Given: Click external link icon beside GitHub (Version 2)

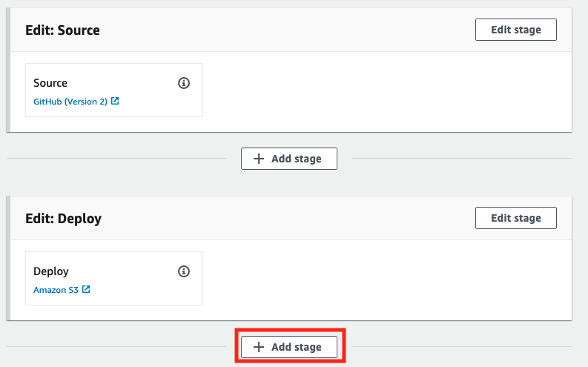Looking at the screenshot, I should tap(115, 101).
